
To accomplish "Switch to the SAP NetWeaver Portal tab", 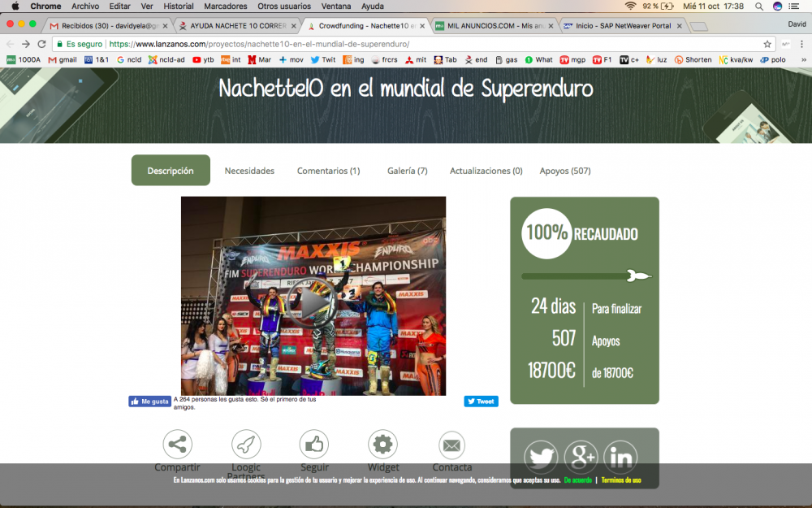I will tap(623, 25).
